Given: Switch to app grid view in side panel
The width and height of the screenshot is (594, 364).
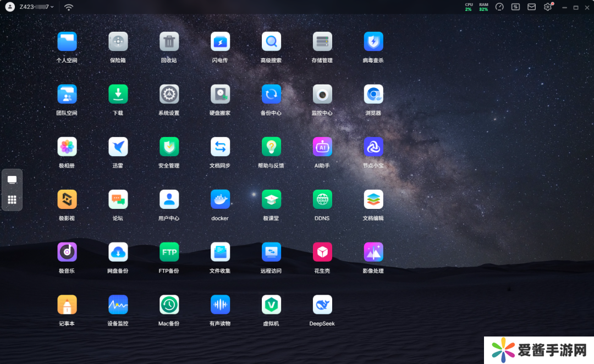Looking at the screenshot, I should (12, 200).
